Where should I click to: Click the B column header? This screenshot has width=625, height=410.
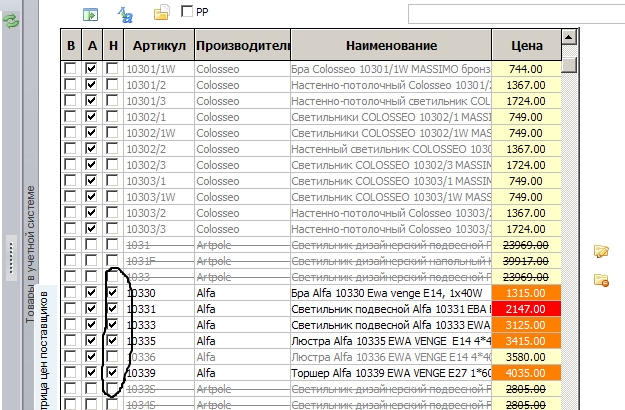click(x=71, y=45)
